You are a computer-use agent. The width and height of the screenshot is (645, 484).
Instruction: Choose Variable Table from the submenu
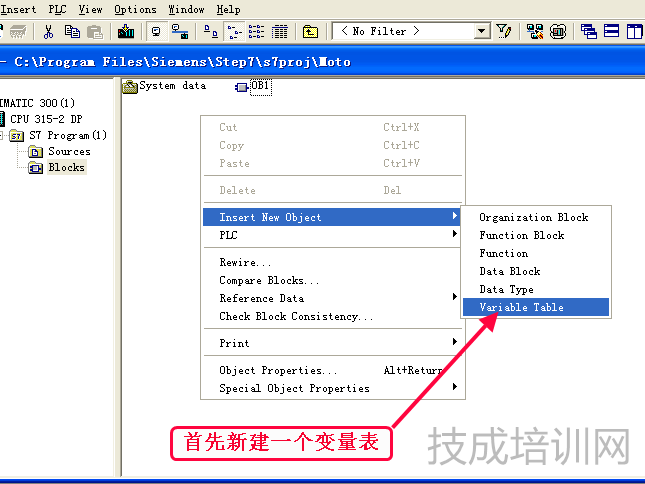tap(521, 307)
